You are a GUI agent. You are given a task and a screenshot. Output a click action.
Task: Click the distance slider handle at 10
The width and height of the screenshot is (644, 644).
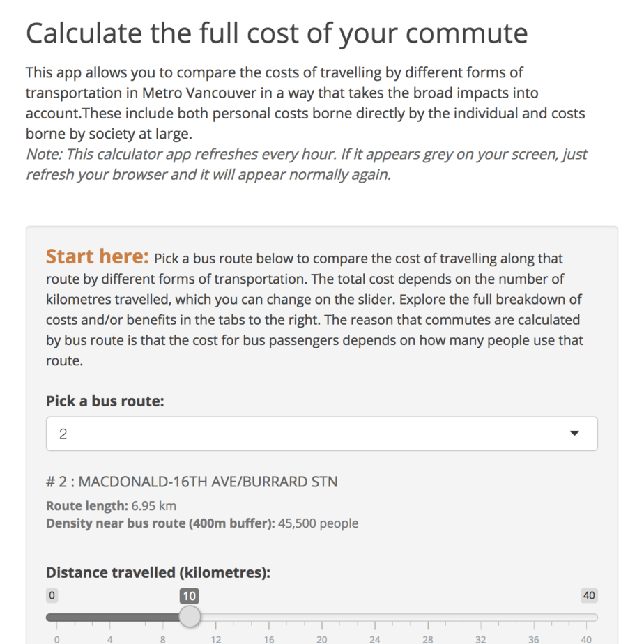(190, 616)
